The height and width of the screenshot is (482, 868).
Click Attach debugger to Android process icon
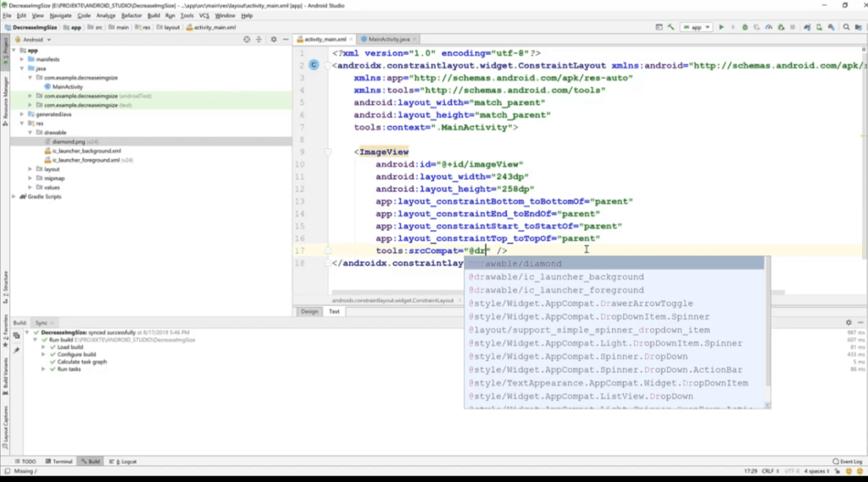point(781,27)
